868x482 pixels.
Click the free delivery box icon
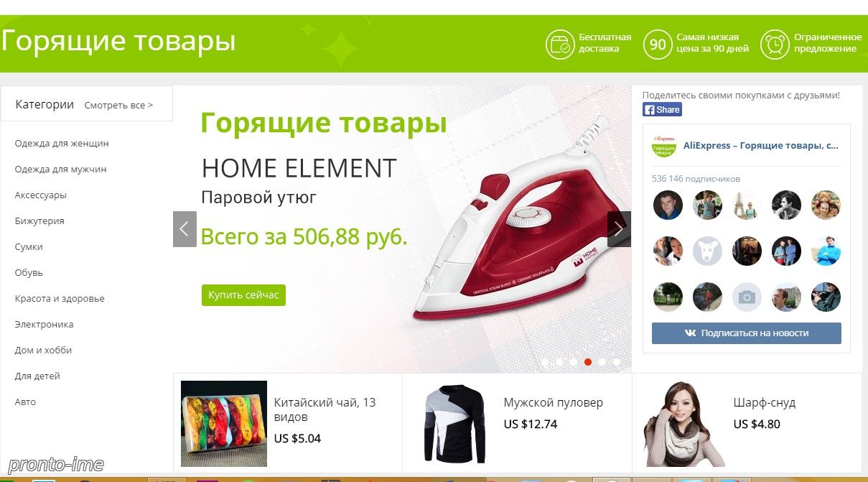point(559,44)
